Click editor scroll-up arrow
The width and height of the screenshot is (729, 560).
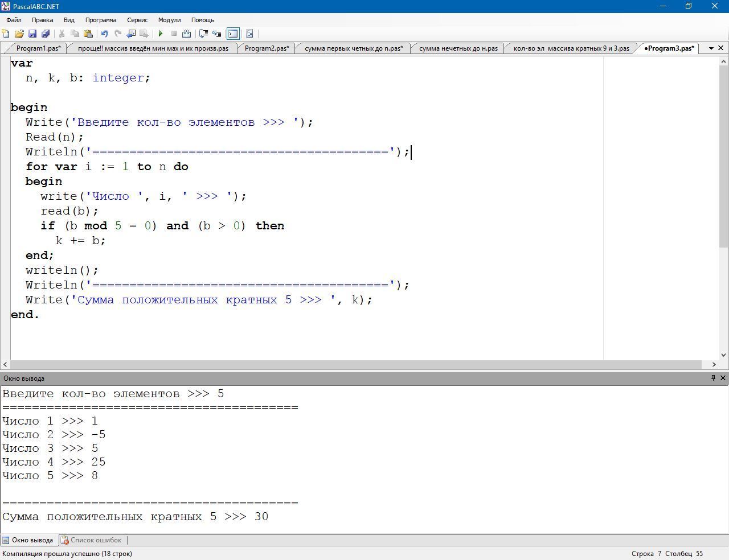pos(723,61)
